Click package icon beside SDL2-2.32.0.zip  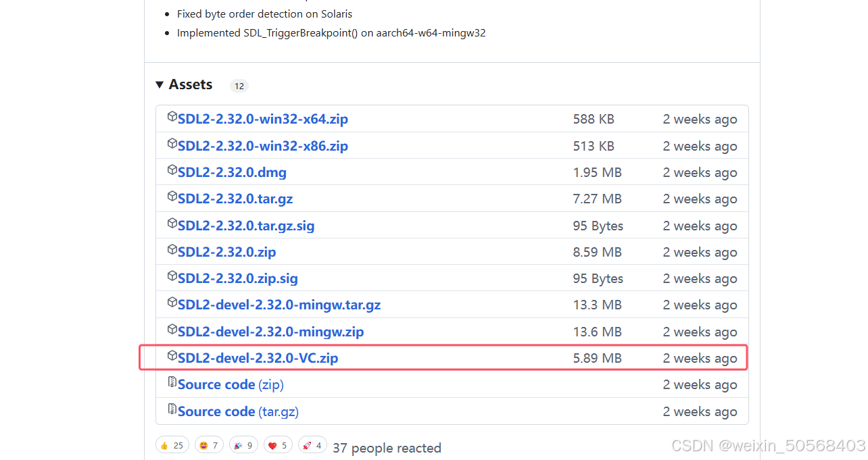pyautogui.click(x=172, y=249)
